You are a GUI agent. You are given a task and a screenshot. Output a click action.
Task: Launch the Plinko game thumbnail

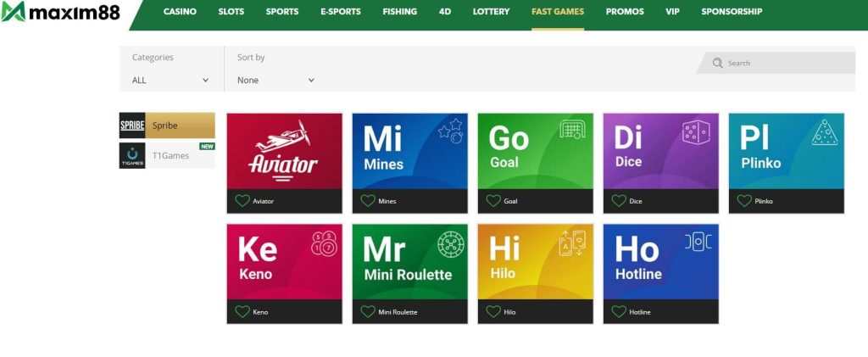[787, 151]
